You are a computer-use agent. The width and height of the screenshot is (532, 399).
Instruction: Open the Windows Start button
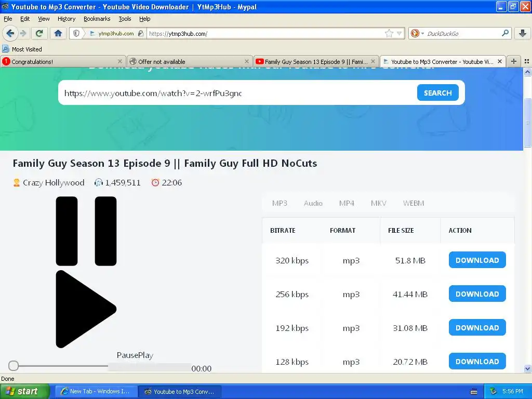coord(25,391)
